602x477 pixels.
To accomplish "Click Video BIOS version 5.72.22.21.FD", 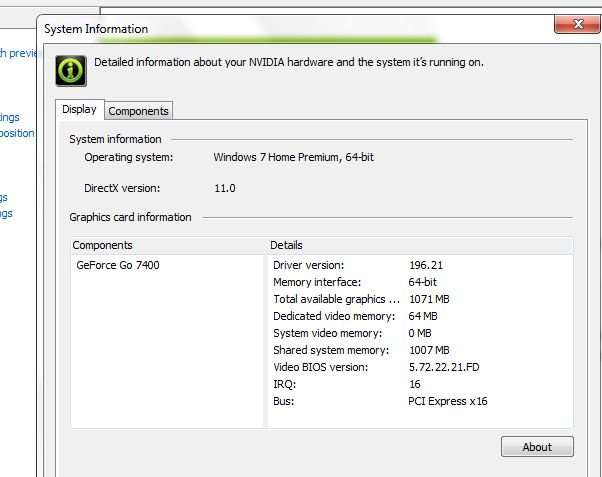I will coord(444,367).
